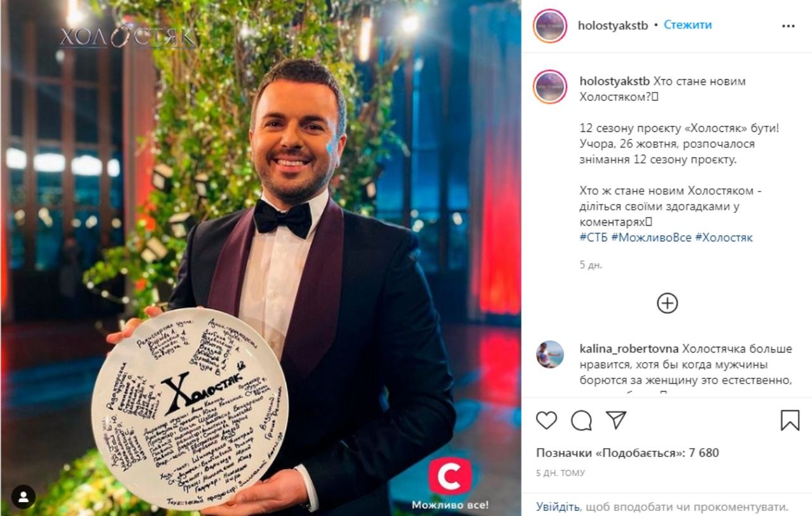Load more comments with plus circle
812x516 pixels.
667,304
